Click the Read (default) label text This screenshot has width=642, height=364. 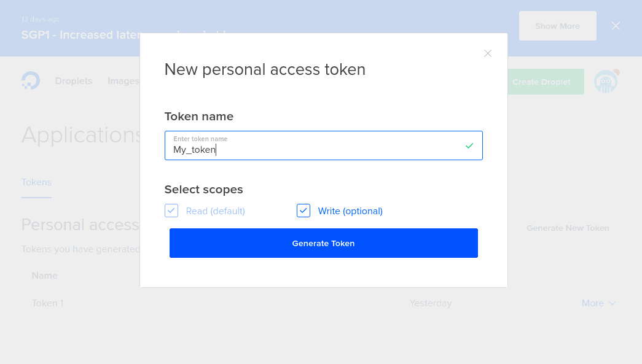tap(216, 211)
